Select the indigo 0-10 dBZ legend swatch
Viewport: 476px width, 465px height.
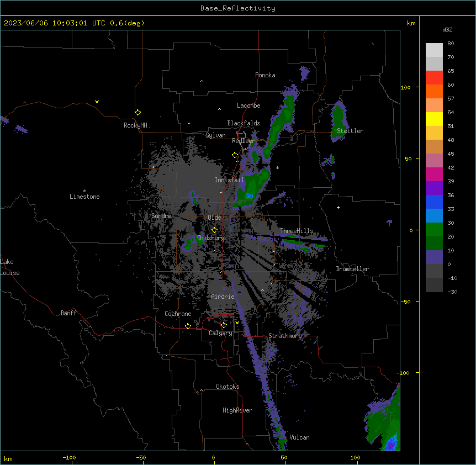pyautogui.click(x=434, y=257)
